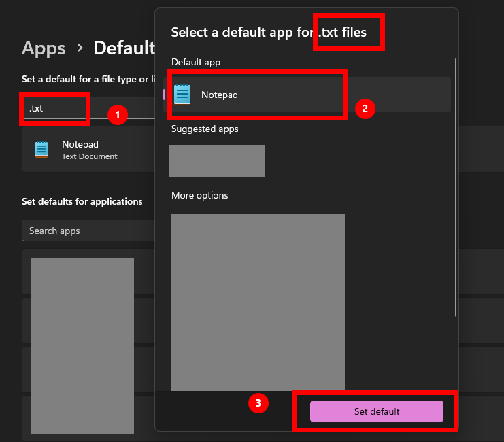Click the gray block below Search apps
Image resolution: width=504 pixels, height=442 pixels.
click(x=82, y=347)
